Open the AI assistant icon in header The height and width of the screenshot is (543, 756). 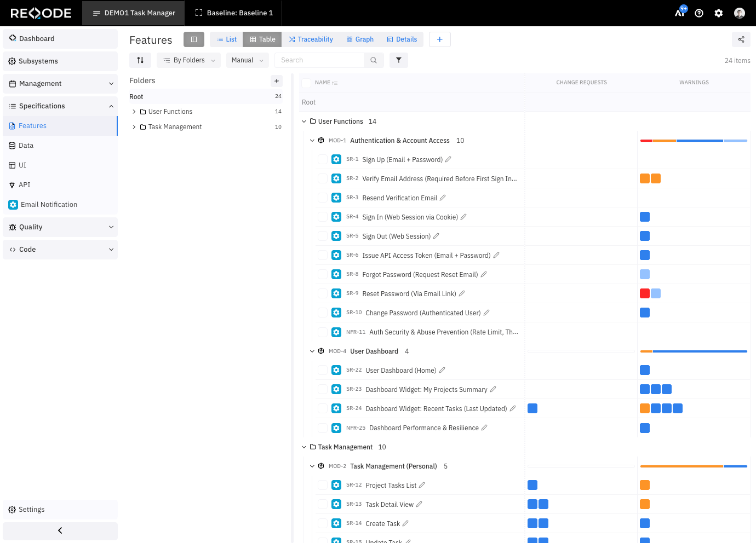tap(680, 13)
